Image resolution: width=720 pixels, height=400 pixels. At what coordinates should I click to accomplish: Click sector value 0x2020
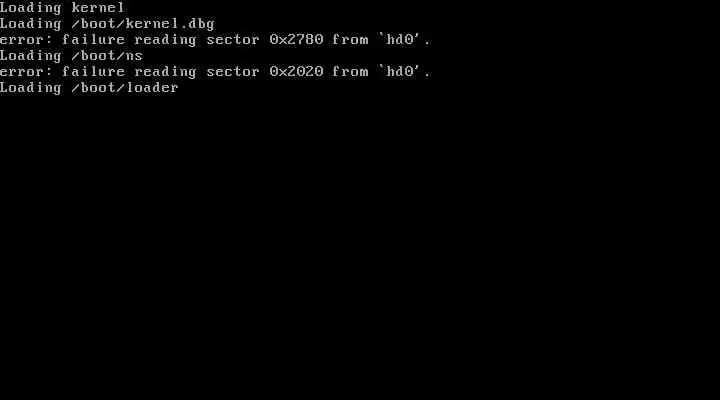[x=296, y=72]
